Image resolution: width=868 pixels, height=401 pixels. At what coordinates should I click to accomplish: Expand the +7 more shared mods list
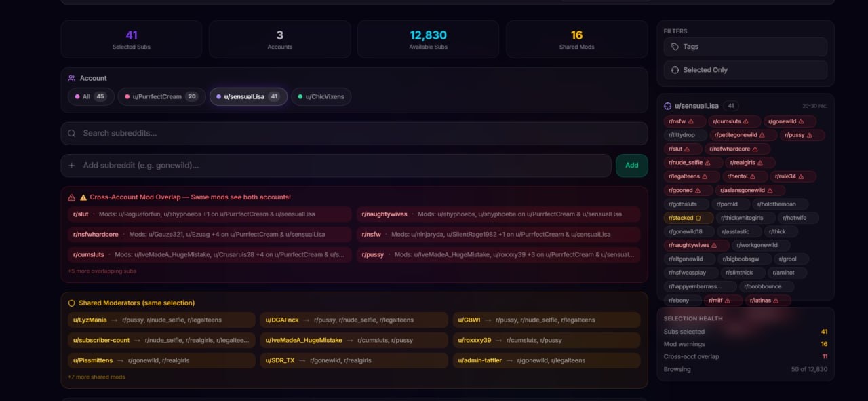coord(98,377)
